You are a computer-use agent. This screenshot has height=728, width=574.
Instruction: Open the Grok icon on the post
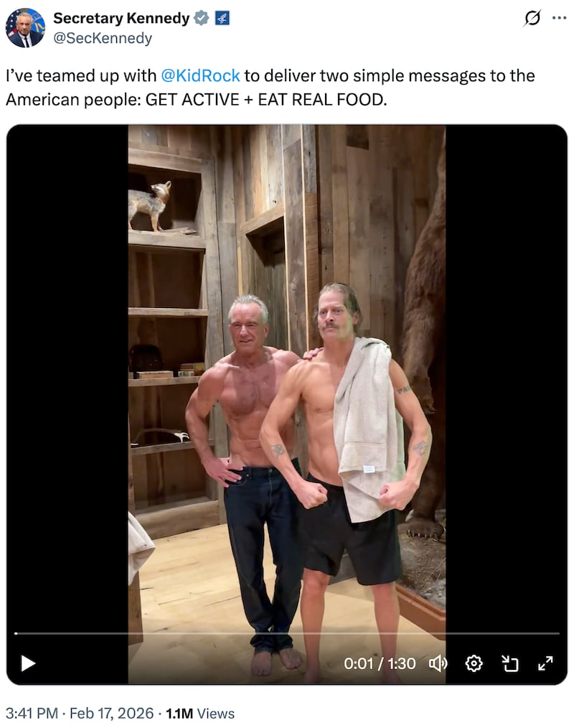[532, 18]
